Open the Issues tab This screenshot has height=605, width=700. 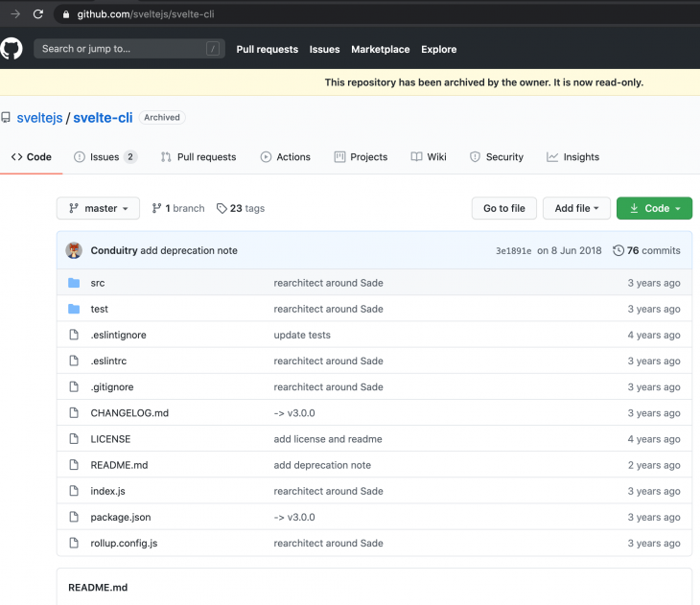point(105,157)
